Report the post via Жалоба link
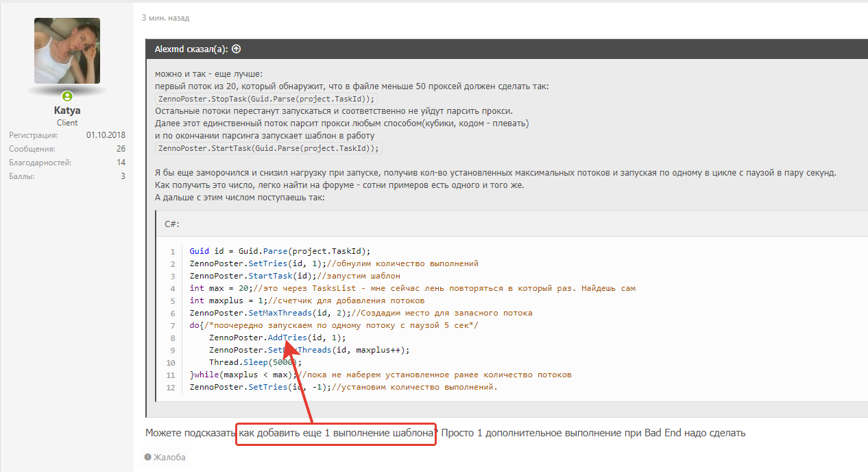 (x=169, y=457)
